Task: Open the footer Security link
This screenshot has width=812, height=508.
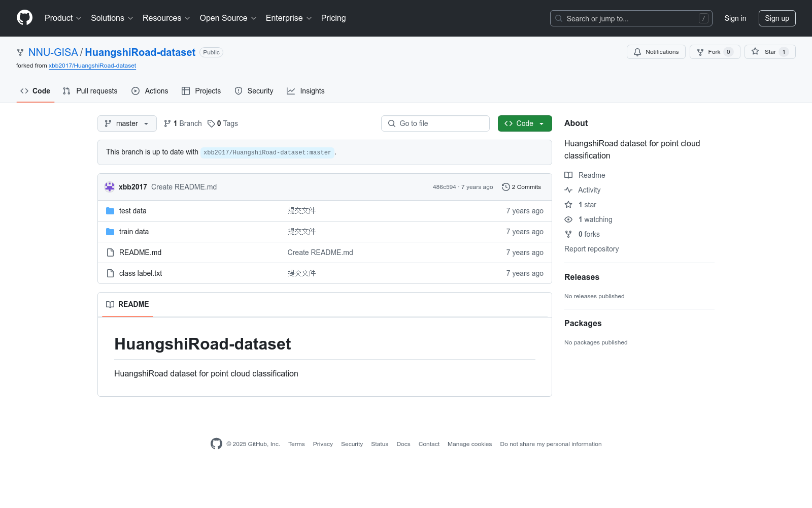Action: point(352,444)
